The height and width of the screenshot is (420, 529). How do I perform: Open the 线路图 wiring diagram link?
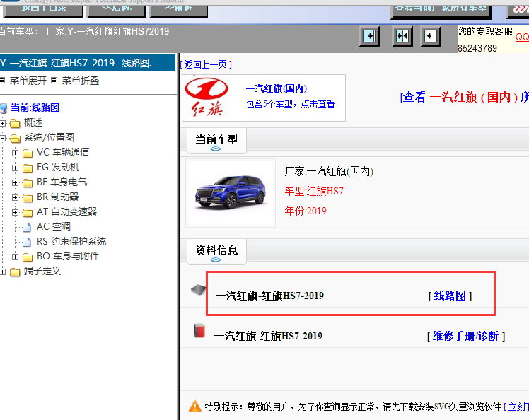(450, 296)
